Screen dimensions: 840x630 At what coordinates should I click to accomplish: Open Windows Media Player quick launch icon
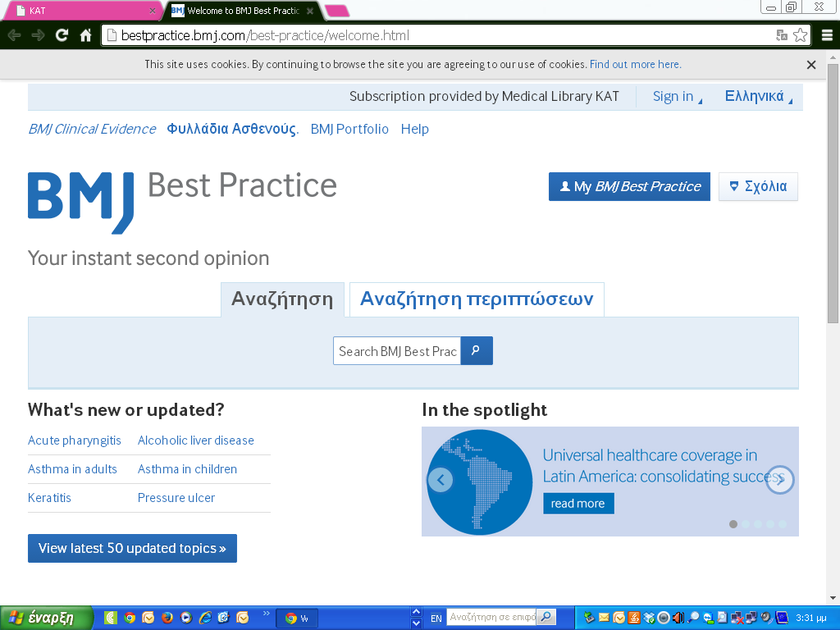(x=186, y=618)
